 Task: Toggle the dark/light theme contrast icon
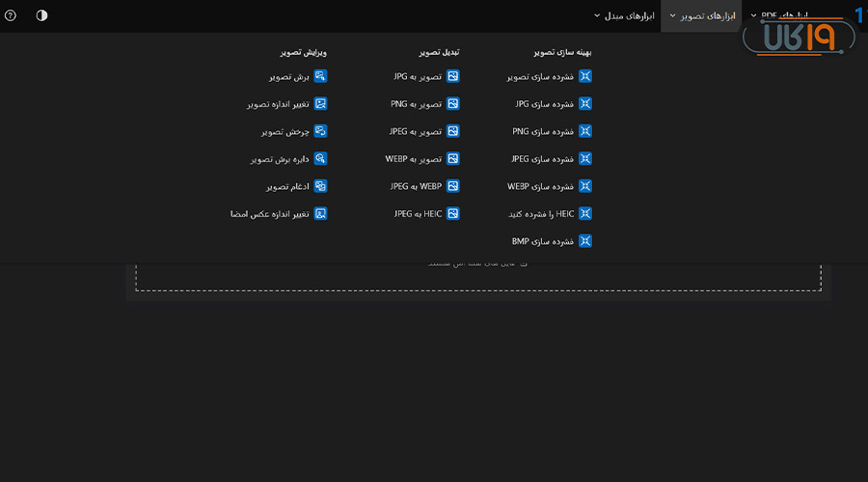(x=41, y=15)
